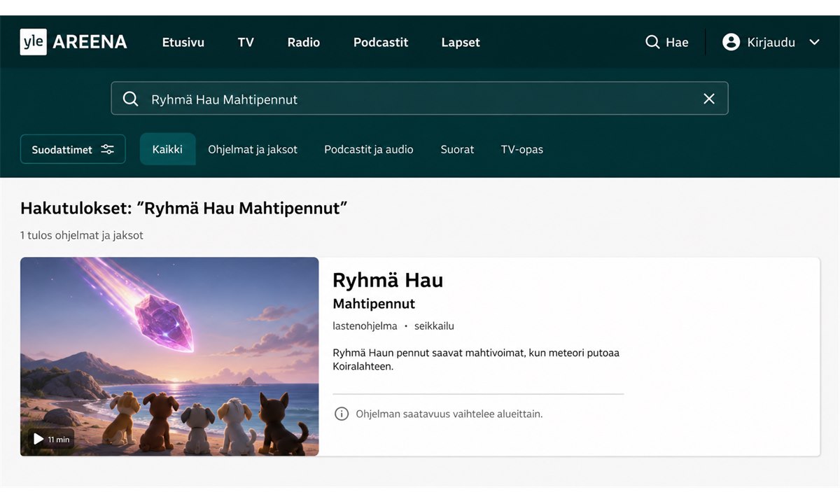840x504 pixels.
Task: Switch to the TV-opas tab
Action: pyautogui.click(x=522, y=149)
